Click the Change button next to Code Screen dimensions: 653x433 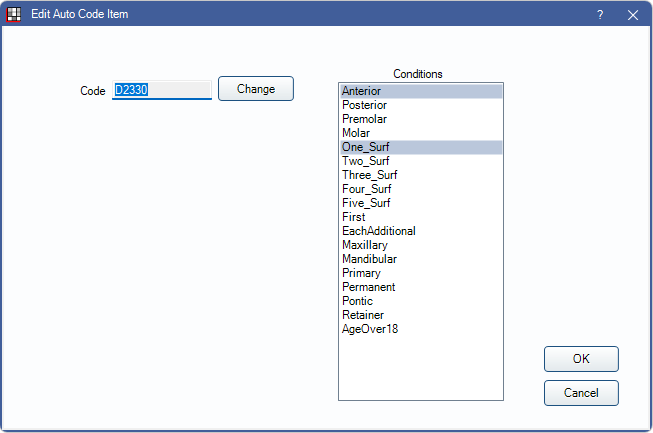(256, 89)
